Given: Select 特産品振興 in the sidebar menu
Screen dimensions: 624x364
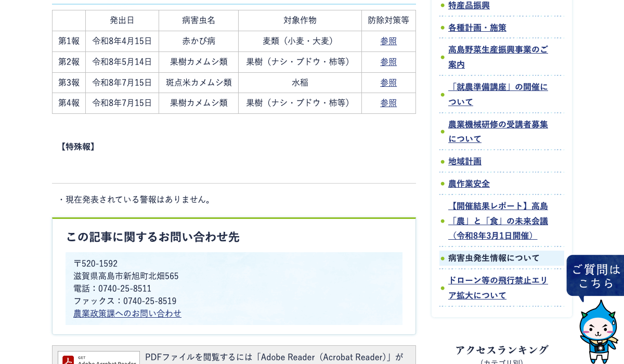Looking at the screenshot, I should [469, 5].
